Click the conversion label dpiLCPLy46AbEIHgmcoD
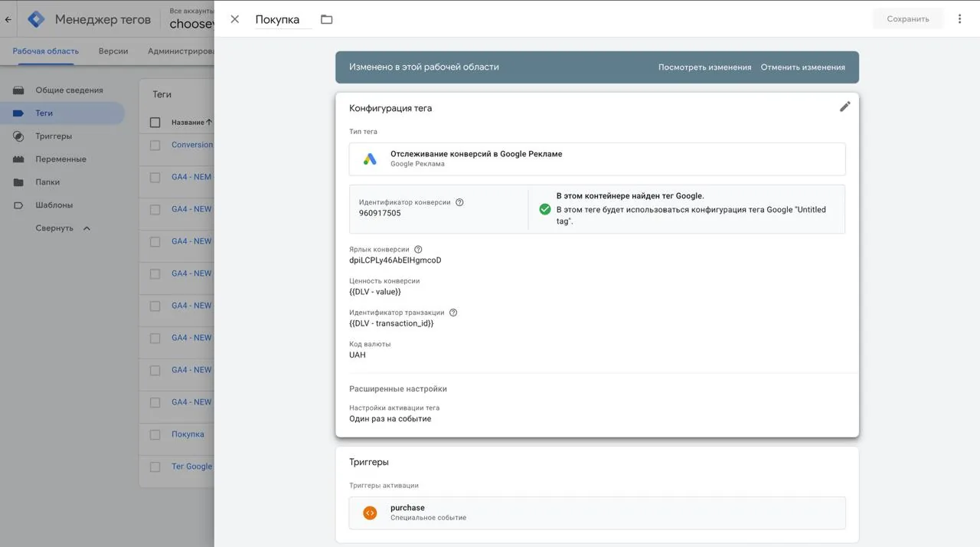980x547 pixels. [395, 260]
